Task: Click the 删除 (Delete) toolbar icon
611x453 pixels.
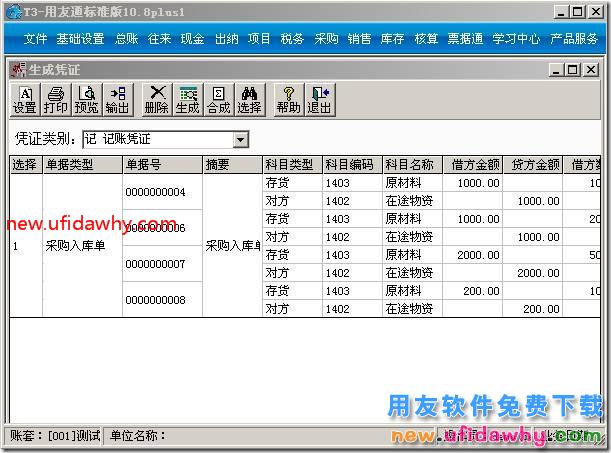Action: [157, 100]
